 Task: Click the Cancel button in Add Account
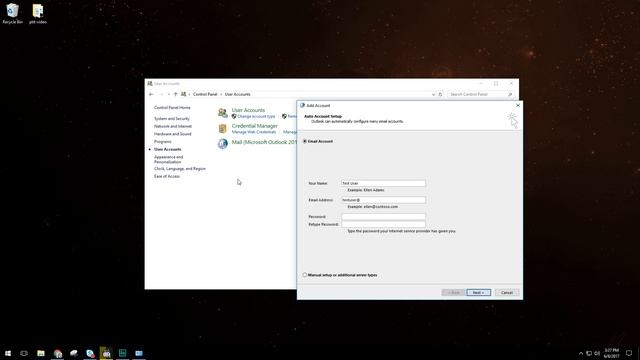(x=507, y=293)
